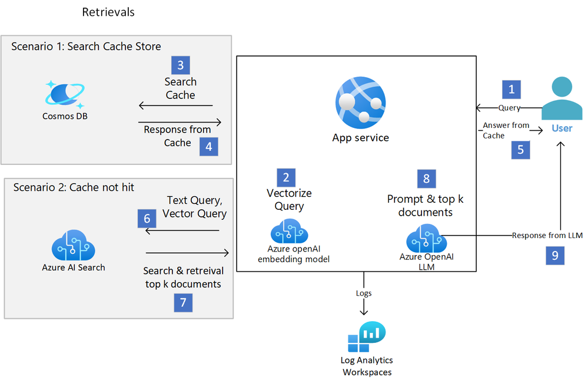
Task: Click the 'Azure OpenAI LLM' caption
Action: point(426,262)
